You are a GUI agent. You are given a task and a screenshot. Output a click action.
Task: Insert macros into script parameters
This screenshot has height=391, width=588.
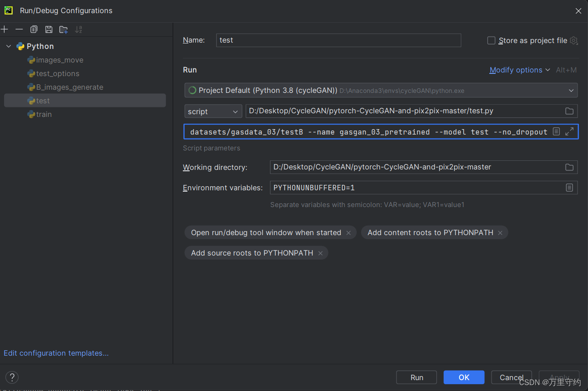556,131
